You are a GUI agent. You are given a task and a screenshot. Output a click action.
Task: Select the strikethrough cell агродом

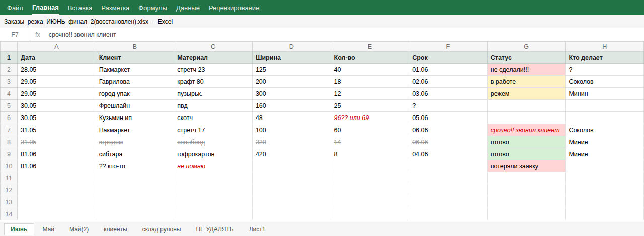[135, 142]
